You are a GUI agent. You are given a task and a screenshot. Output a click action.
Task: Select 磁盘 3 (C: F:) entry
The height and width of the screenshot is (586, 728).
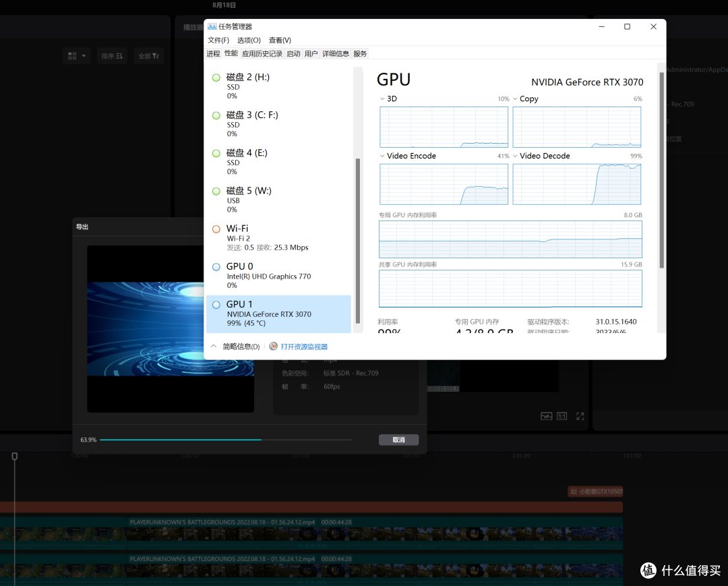pyautogui.click(x=278, y=125)
